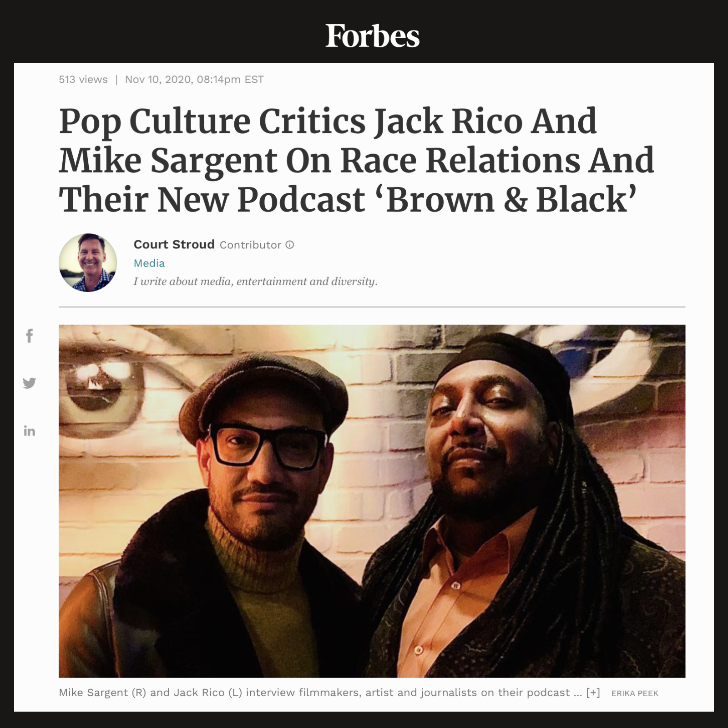Share the article on Facebook
Screen dimensions: 728x728
tap(30, 336)
